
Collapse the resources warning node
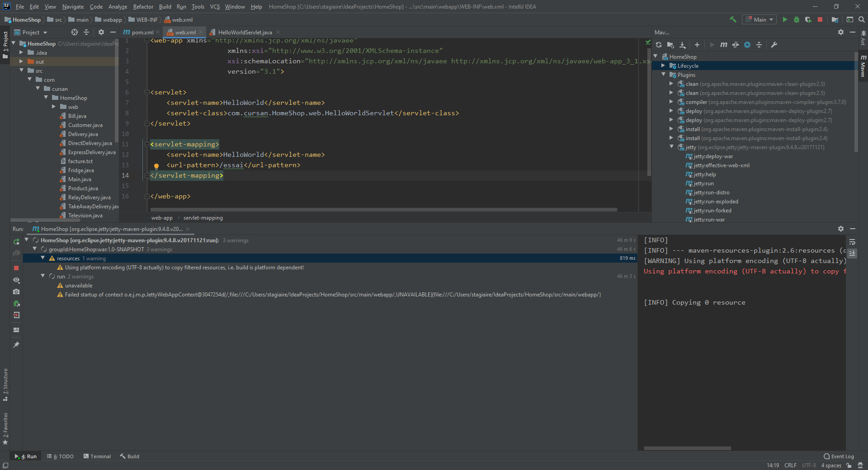[43, 258]
